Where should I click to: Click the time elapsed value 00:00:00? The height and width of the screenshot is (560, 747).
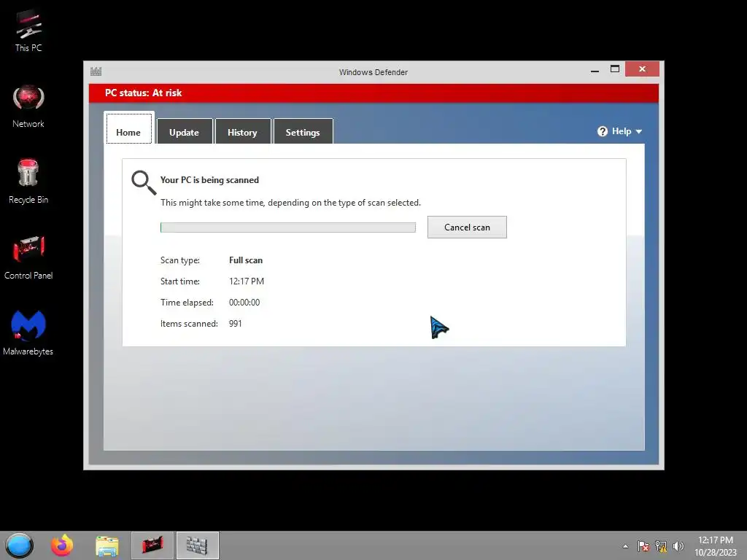pos(244,303)
